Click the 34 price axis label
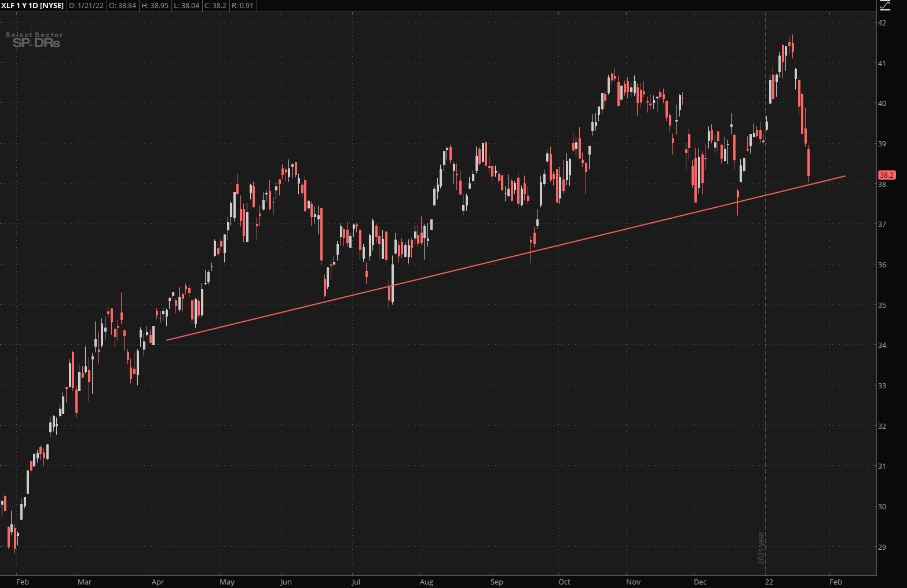 tap(882, 346)
